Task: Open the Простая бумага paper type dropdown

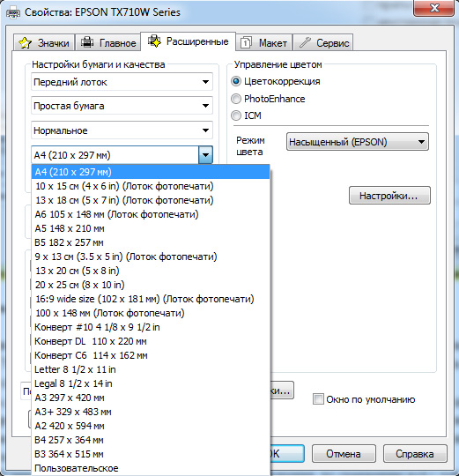Action: pos(122,106)
